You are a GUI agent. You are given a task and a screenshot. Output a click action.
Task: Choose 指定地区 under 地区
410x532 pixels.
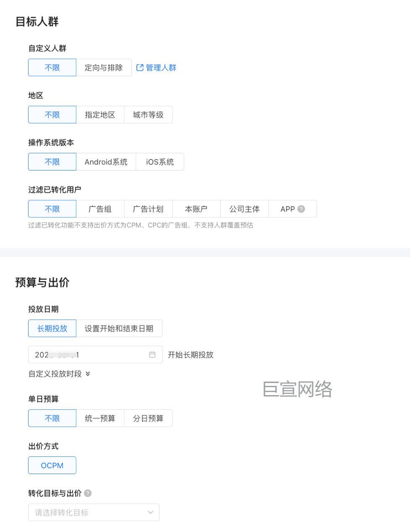click(x=100, y=115)
